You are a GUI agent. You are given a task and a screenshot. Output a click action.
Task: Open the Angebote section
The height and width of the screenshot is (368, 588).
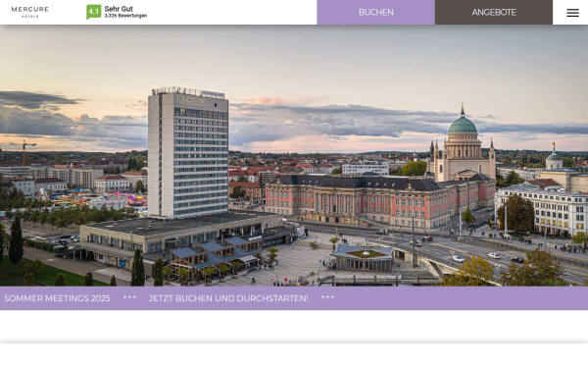494,13
